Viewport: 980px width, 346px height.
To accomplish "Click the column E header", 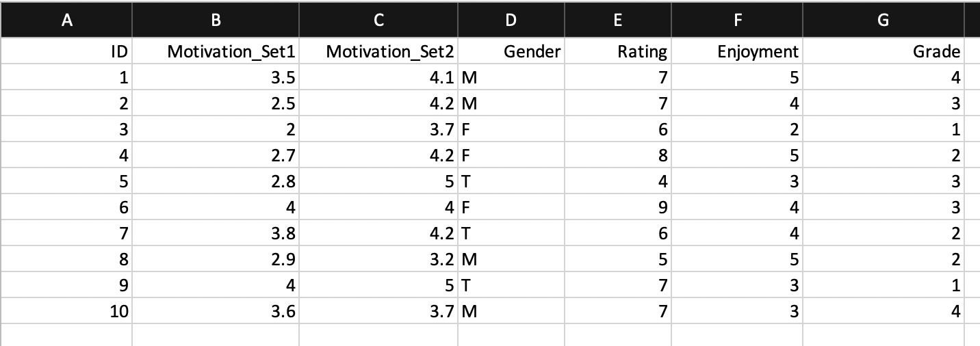I will point(617,21).
